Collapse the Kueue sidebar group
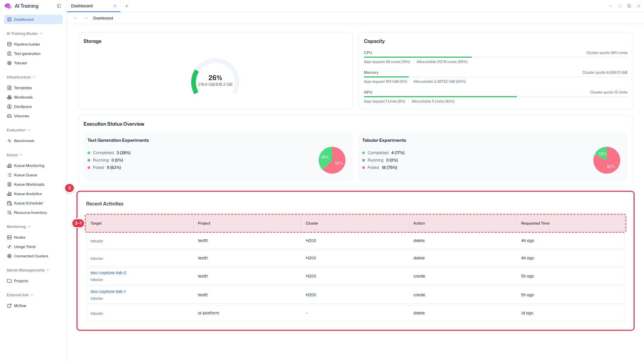This screenshot has height=362, width=644. coord(15,155)
